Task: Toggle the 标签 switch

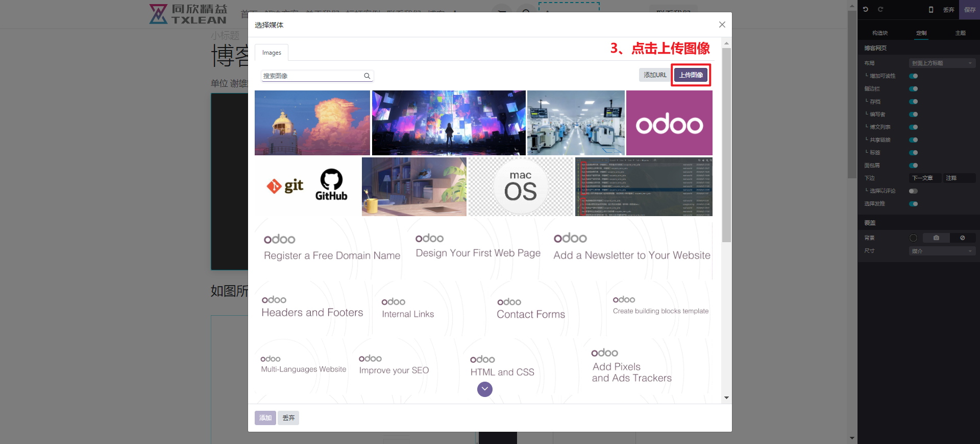Action: click(914, 153)
